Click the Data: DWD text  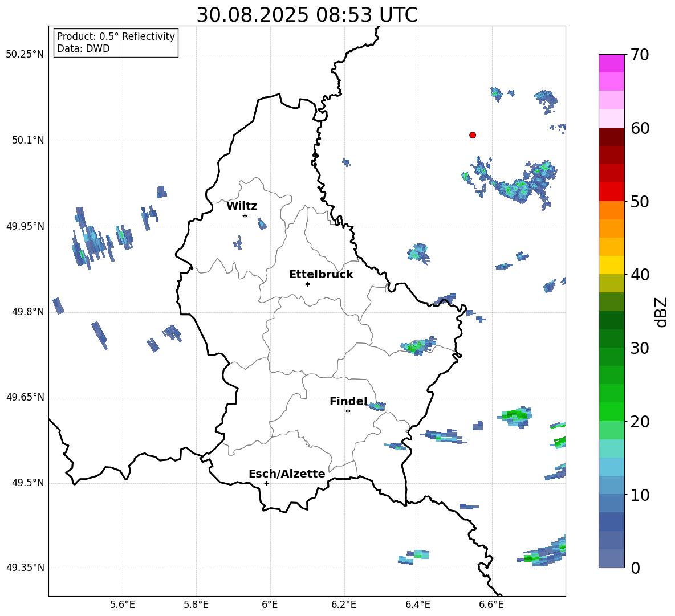[83, 48]
